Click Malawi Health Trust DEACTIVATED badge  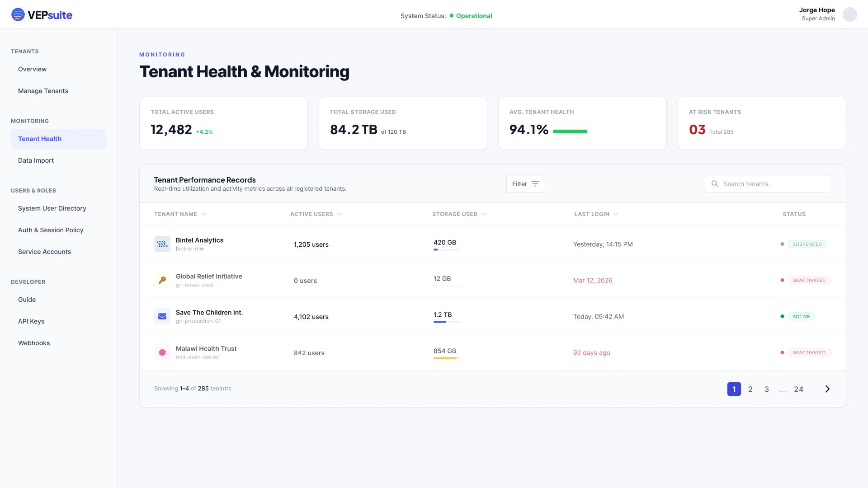[x=809, y=352]
